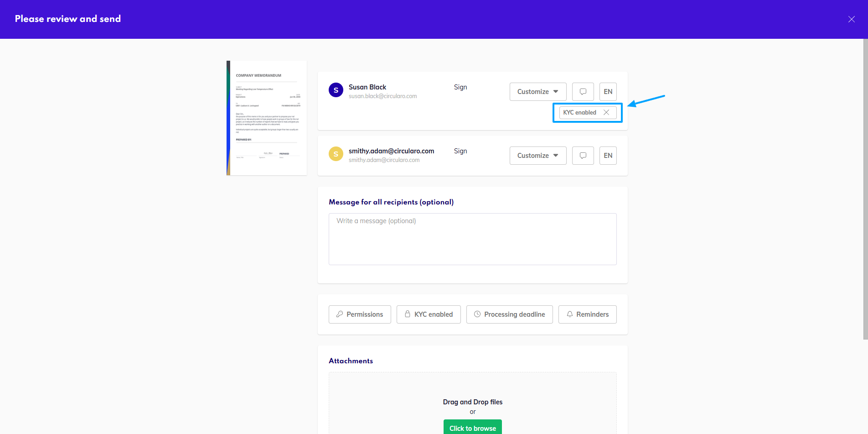Click the EN language button for Susan Black
This screenshot has width=868, height=434.
pos(608,92)
